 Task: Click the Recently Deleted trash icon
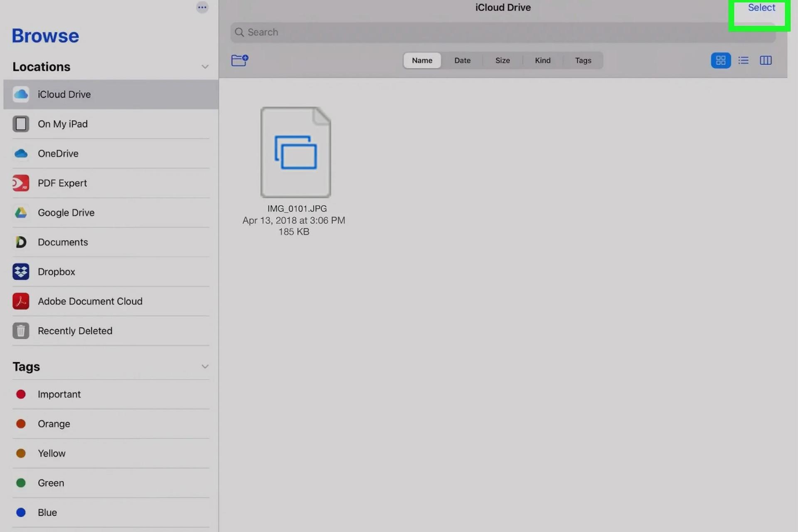21,331
